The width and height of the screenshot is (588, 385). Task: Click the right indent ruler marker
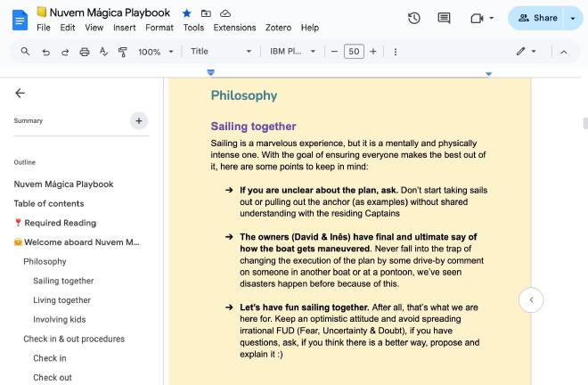coord(488,74)
